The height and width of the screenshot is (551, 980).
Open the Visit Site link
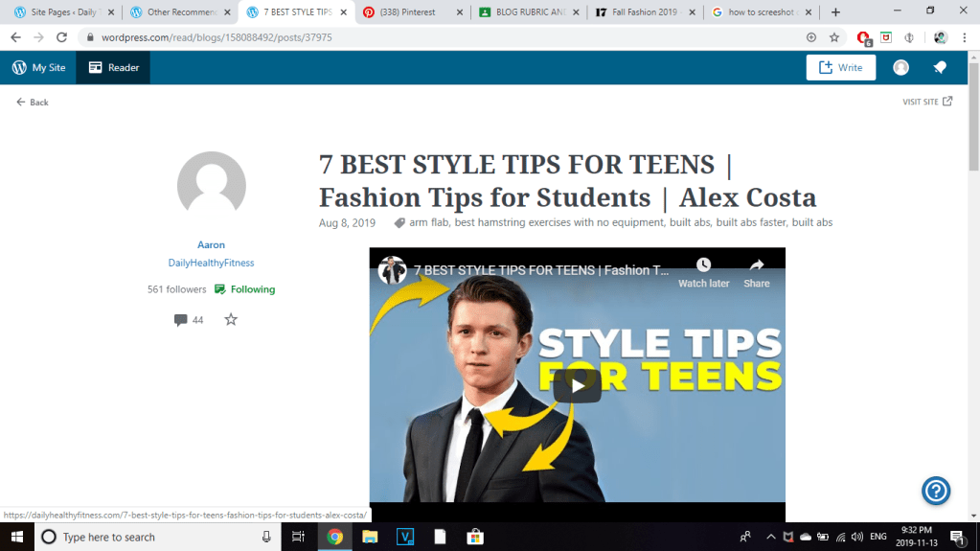click(x=926, y=102)
